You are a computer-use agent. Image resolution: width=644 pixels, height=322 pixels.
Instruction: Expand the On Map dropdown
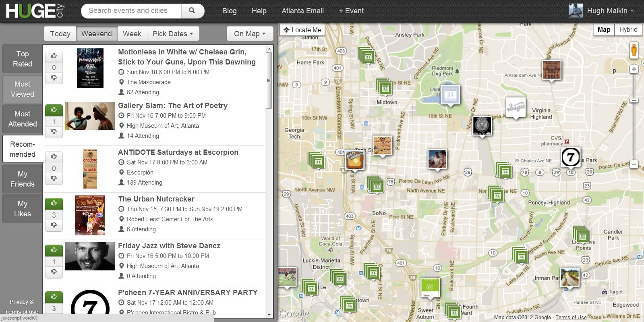click(x=250, y=34)
